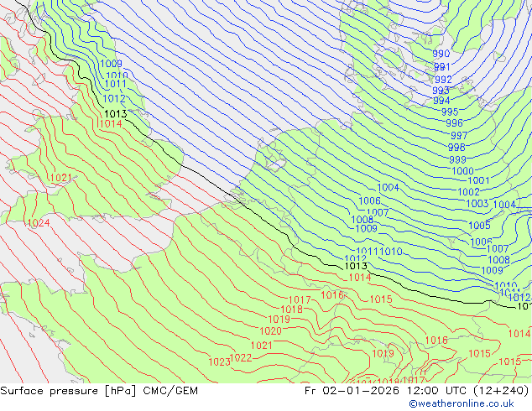
Task: Pick the blue 994 isobar label
Action: [x=441, y=101]
